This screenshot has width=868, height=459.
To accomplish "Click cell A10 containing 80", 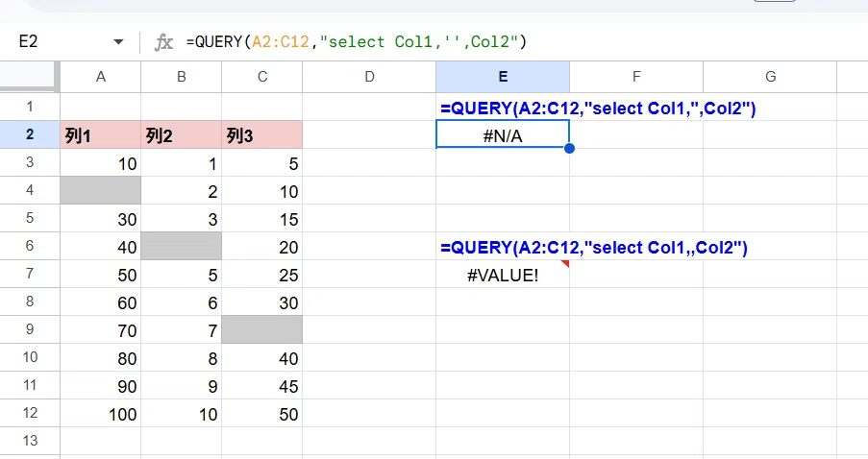I will pos(101,358).
